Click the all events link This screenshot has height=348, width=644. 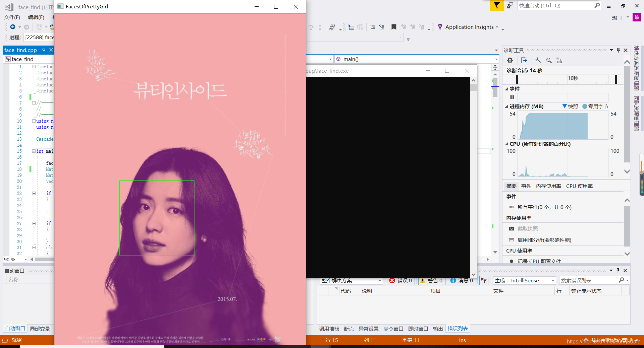pos(544,207)
